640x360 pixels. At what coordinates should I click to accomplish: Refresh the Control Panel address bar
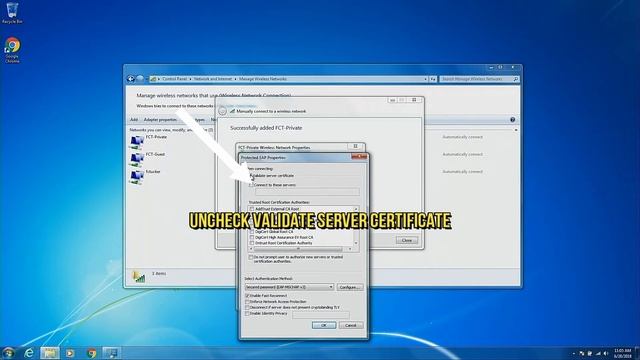(x=433, y=79)
